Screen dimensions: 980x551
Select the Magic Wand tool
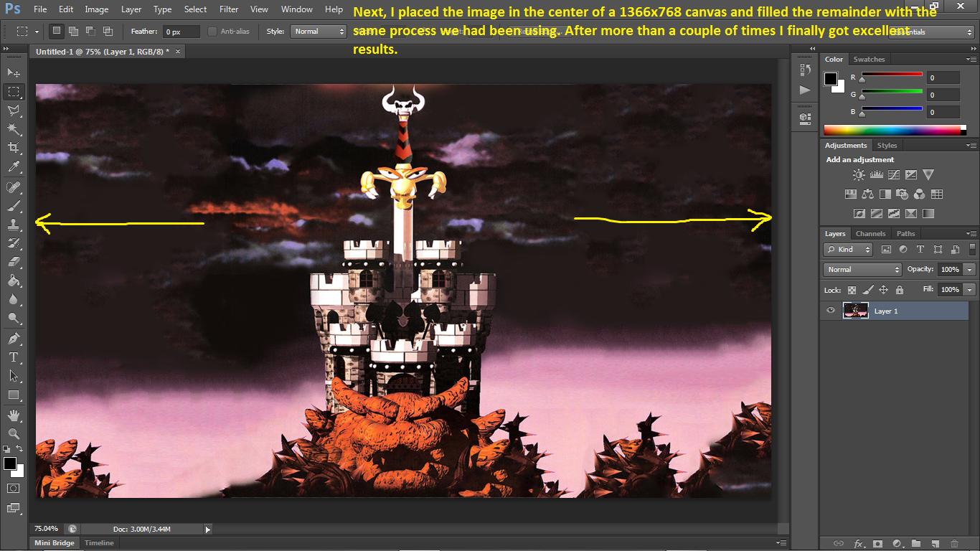(14, 129)
